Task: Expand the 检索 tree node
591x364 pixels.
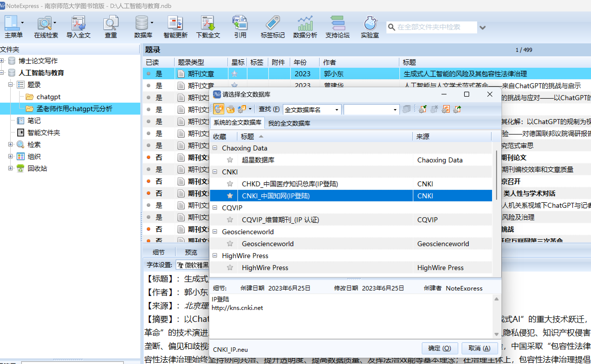Action: coord(10,144)
